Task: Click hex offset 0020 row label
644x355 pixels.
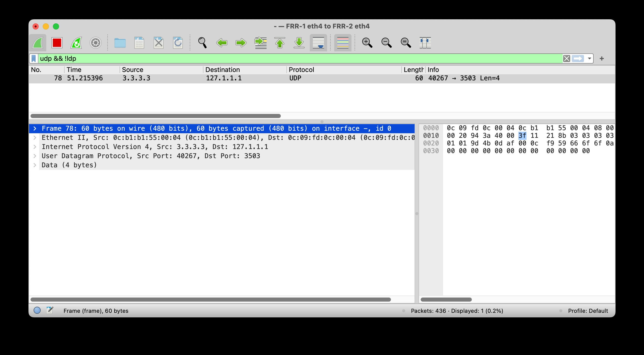Action: tap(431, 143)
